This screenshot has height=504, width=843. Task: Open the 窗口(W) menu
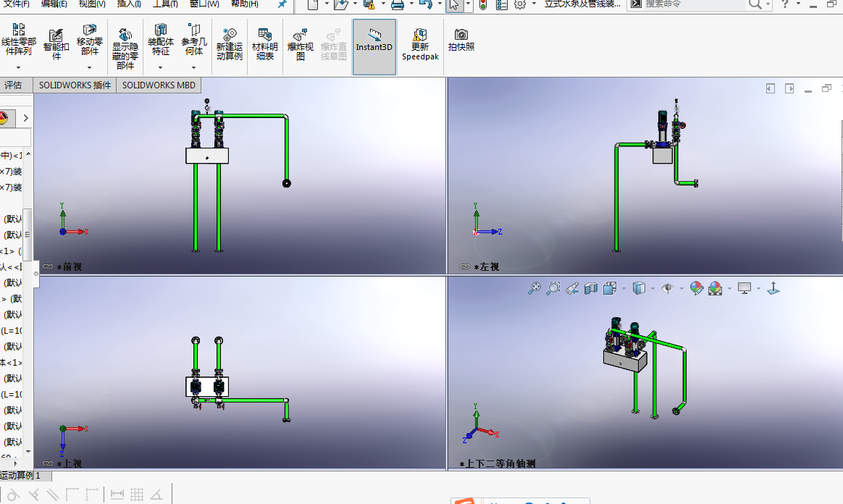pyautogui.click(x=204, y=4)
